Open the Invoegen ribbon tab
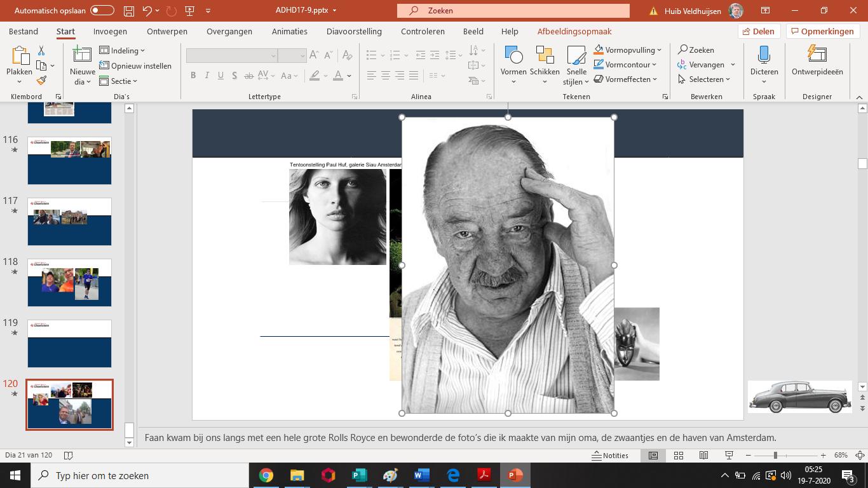Image resolution: width=868 pixels, height=488 pixels. [x=110, y=31]
